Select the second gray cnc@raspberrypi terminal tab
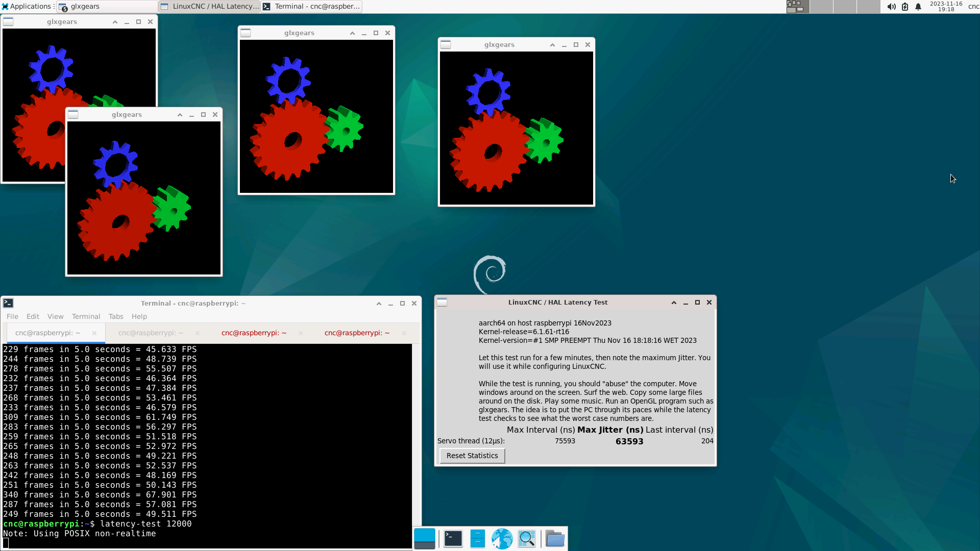This screenshot has width=980, height=551. (151, 333)
